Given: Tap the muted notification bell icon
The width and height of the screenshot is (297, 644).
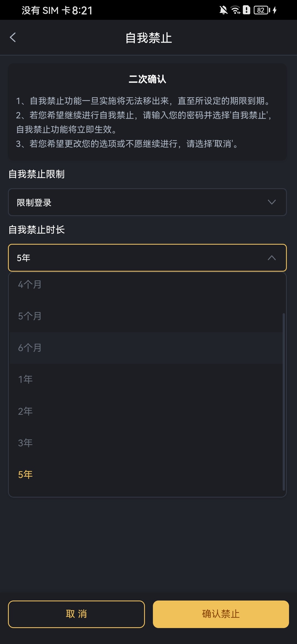Looking at the screenshot, I should point(223,10).
